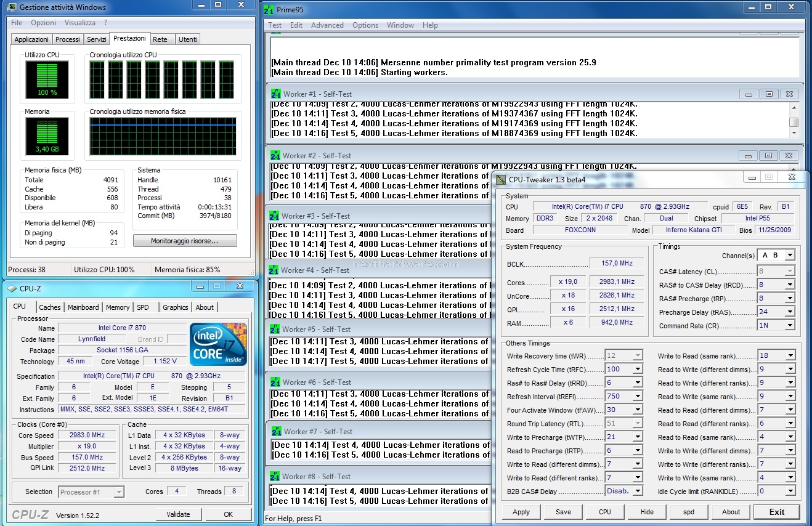Screen dimensions: 812x526
Task: Click the Prime95 title bar icon
Action: [x=269, y=10]
